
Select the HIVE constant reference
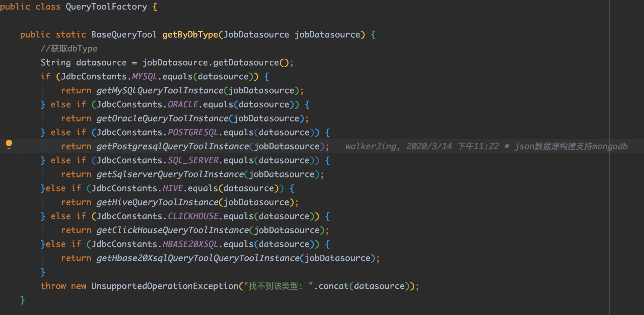(173, 188)
